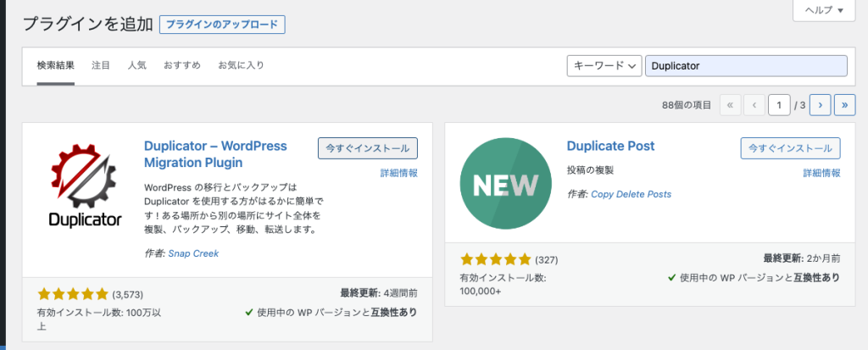Open Duplicator – WordPress Migration Plugin title link
Image resolution: width=868 pixels, height=350 pixels.
[215, 154]
